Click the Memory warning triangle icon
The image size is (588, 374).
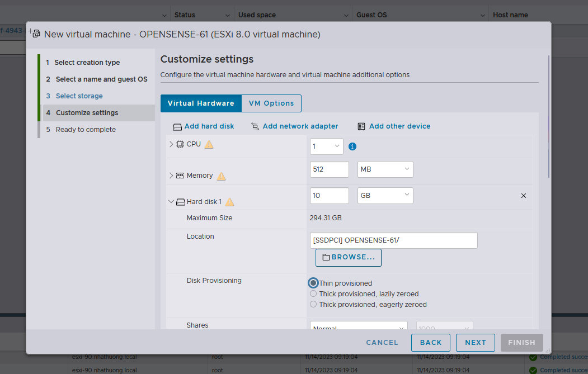click(221, 176)
